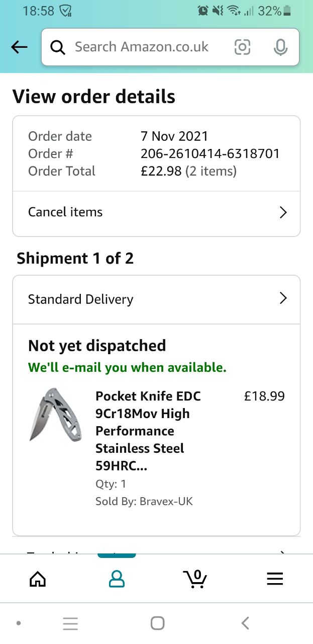The width and height of the screenshot is (313, 644).
Task: Open Android recent apps button
Action: point(70,624)
